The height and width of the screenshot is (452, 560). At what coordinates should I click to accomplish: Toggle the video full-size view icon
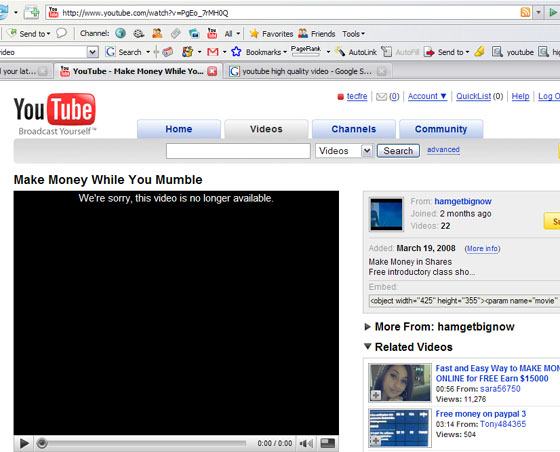[x=328, y=443]
